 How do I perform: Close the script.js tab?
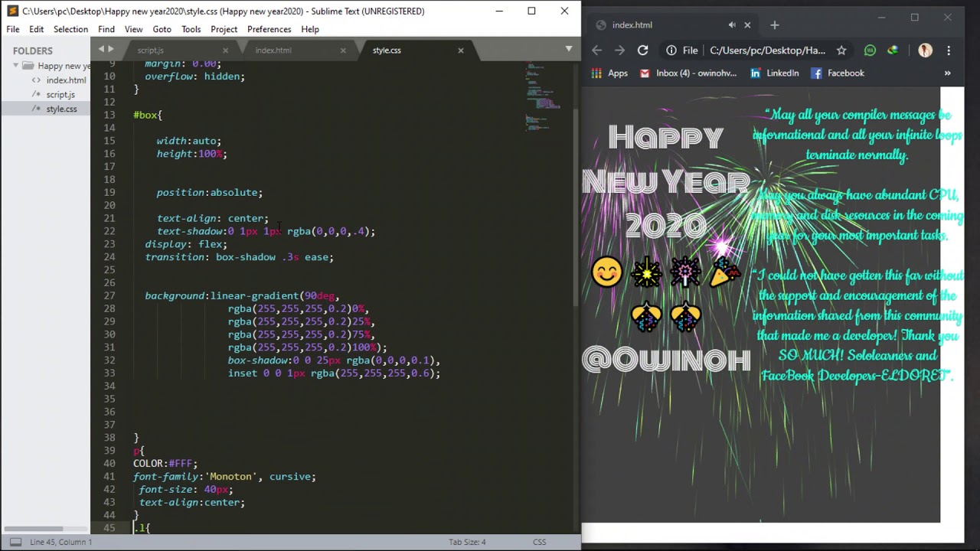(x=225, y=51)
